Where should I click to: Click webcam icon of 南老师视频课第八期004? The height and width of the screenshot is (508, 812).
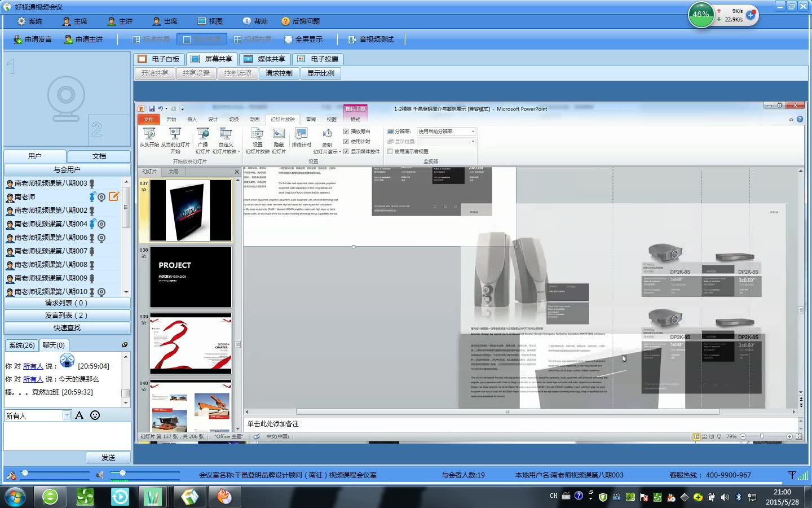pos(101,224)
